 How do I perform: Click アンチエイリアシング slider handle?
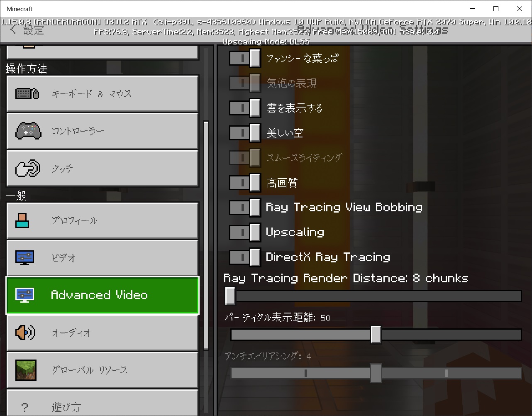376,373
